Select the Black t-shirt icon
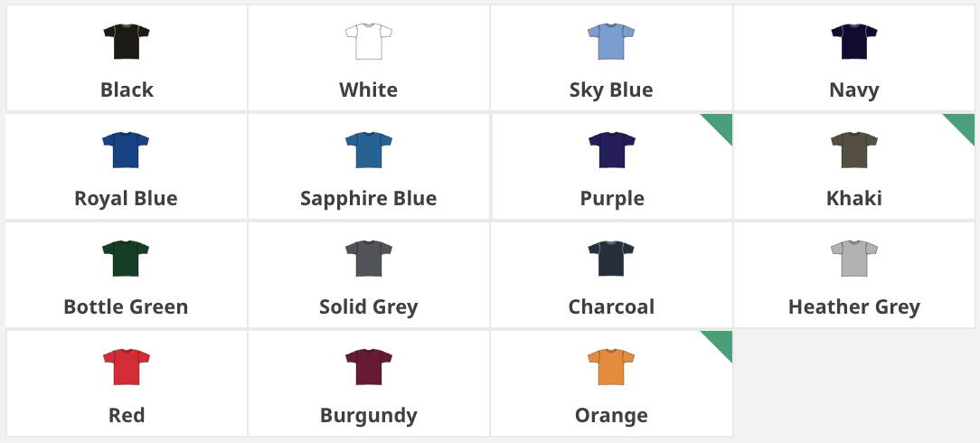The width and height of the screenshot is (980, 443). pyautogui.click(x=127, y=42)
